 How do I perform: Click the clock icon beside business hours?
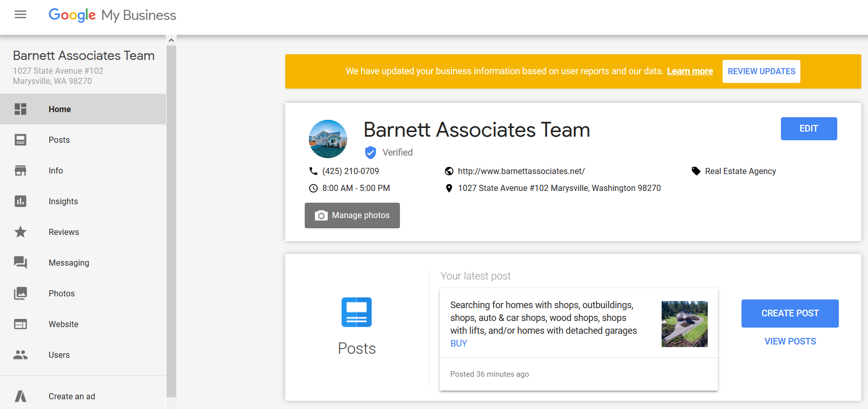pos(313,188)
